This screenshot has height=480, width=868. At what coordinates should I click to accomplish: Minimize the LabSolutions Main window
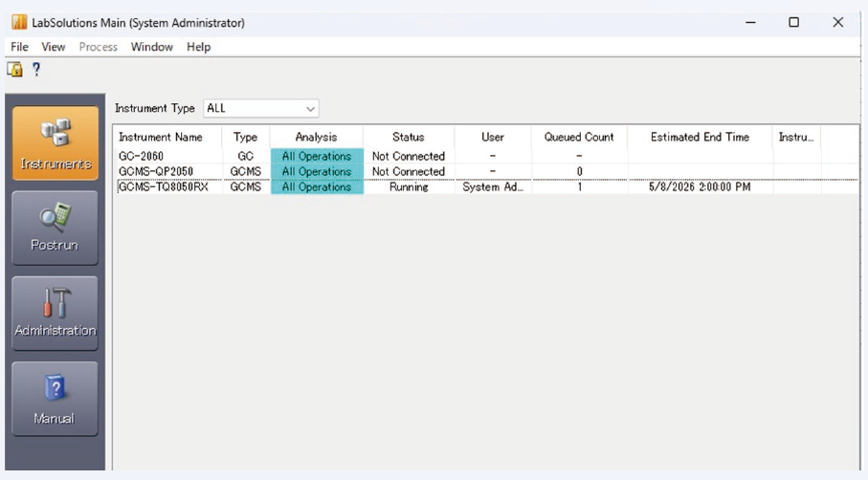click(750, 22)
